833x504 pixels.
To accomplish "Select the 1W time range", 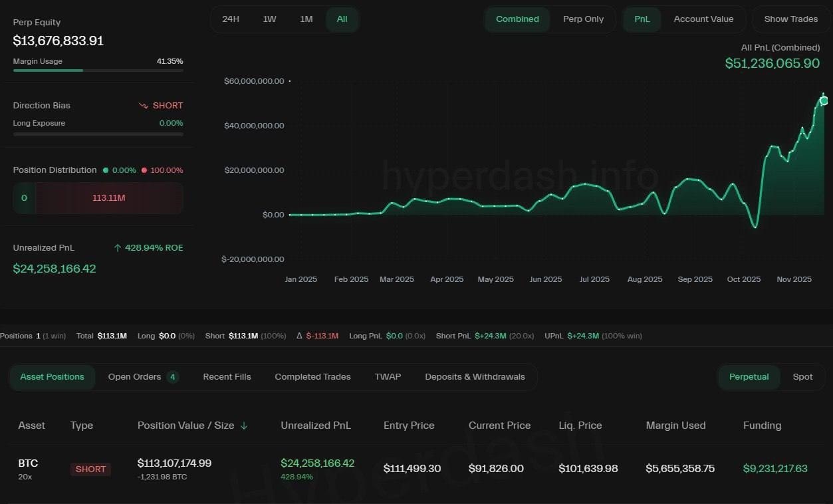I will click(x=269, y=19).
